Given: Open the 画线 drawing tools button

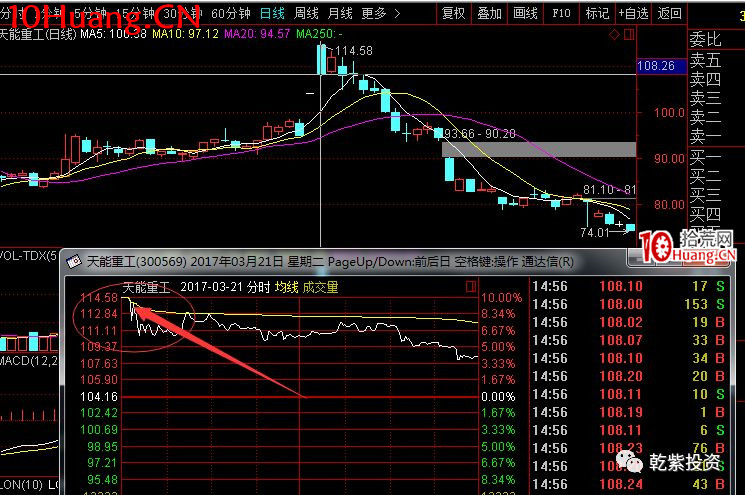Looking at the screenshot, I should click(x=525, y=13).
